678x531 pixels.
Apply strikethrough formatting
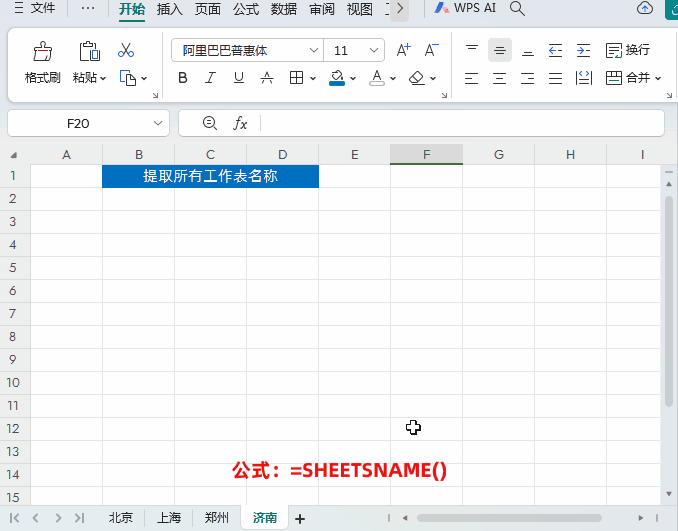click(x=267, y=78)
